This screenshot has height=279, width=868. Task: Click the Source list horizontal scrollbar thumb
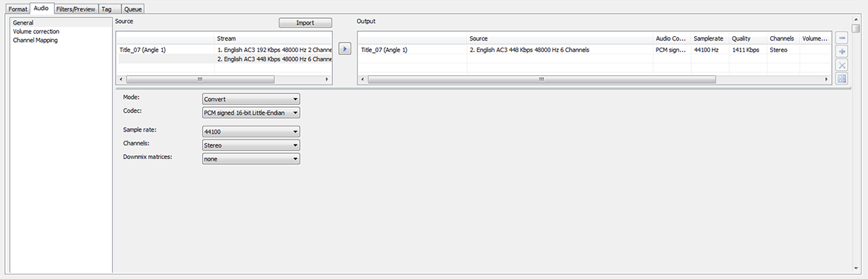(x=201, y=80)
